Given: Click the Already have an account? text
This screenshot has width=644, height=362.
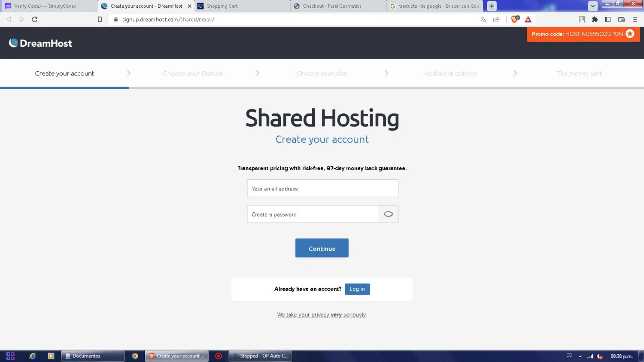Looking at the screenshot, I should pos(308,289).
